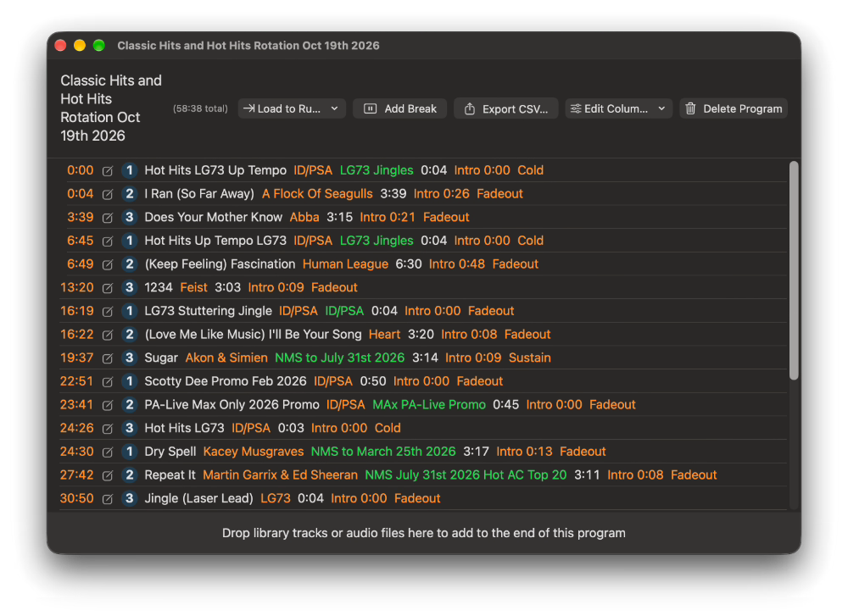This screenshot has width=848, height=616.
Task: Click edit icon for Jingle (Laser Lead)
Action: [x=108, y=499]
